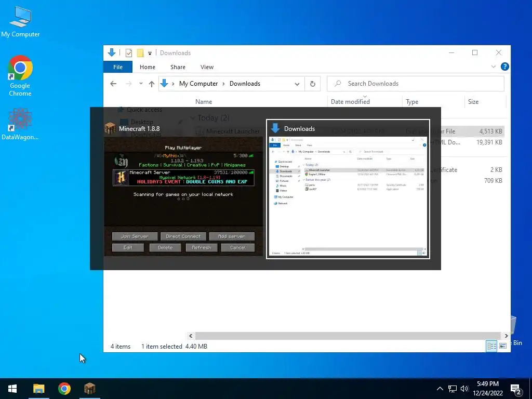
Task: Open the File tab in Explorer
Action: [x=118, y=67]
